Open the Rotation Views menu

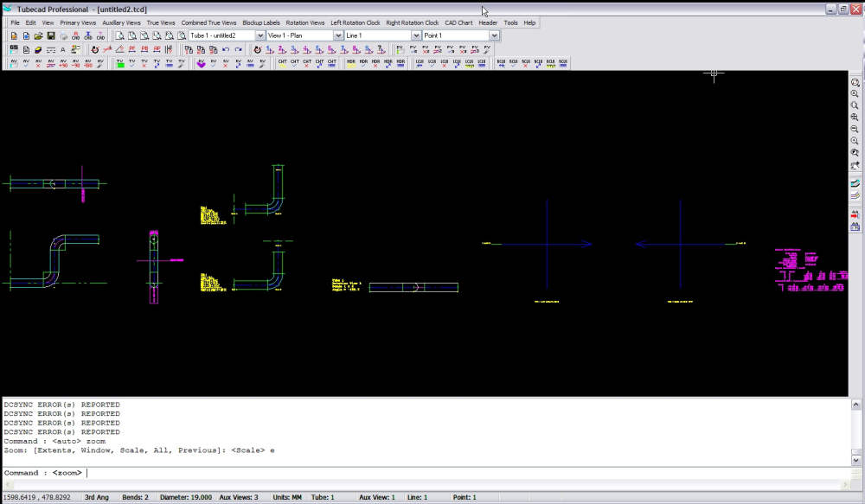[305, 22]
